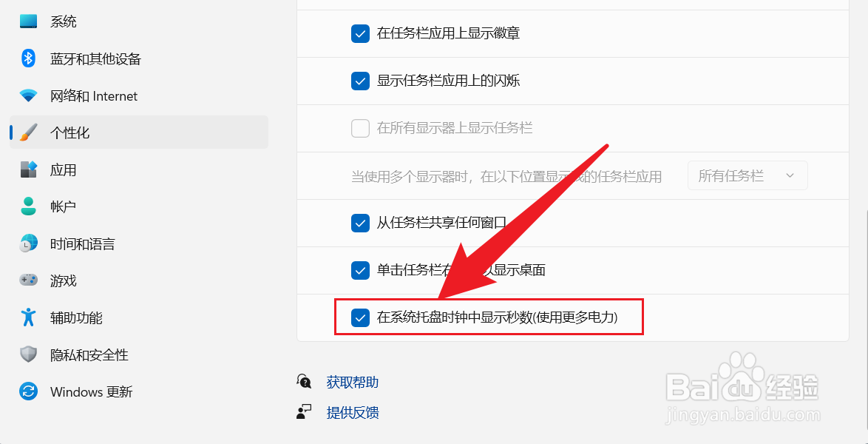Open the 系统 monitor icon in sidebar
Screen dimensions: 868x444
pos(28,21)
